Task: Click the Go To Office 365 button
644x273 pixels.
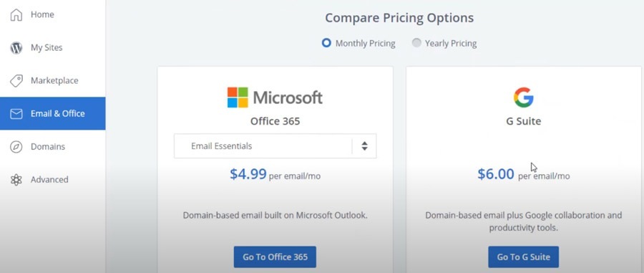Action: click(x=275, y=257)
